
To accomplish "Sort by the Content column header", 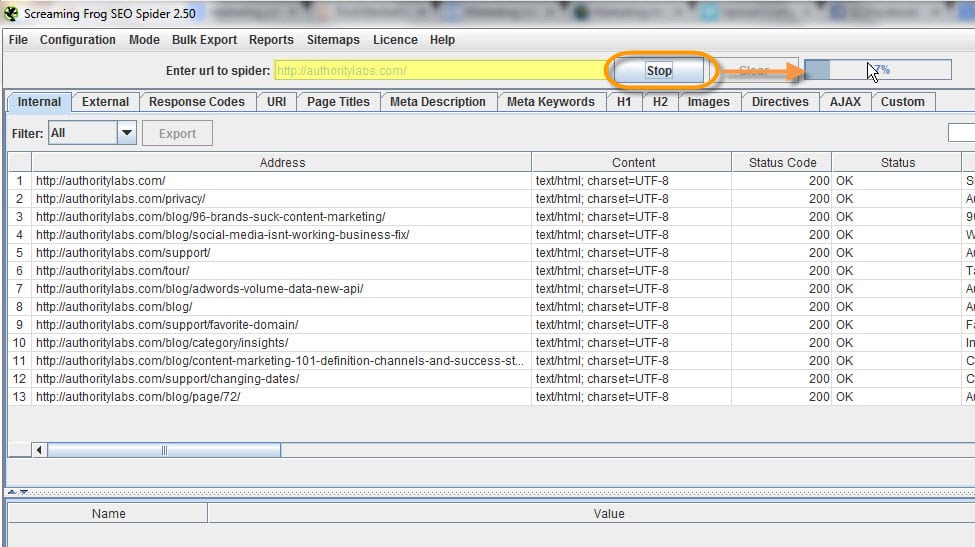I will coord(632,163).
